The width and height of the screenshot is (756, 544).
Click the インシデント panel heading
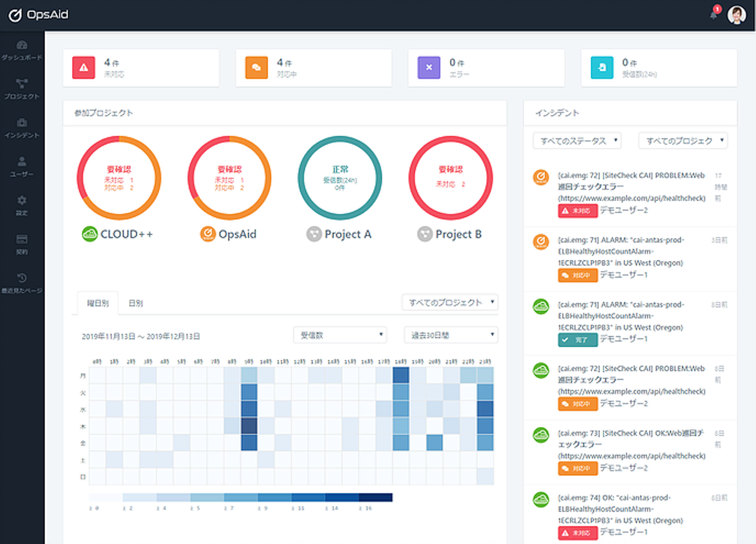point(557,113)
